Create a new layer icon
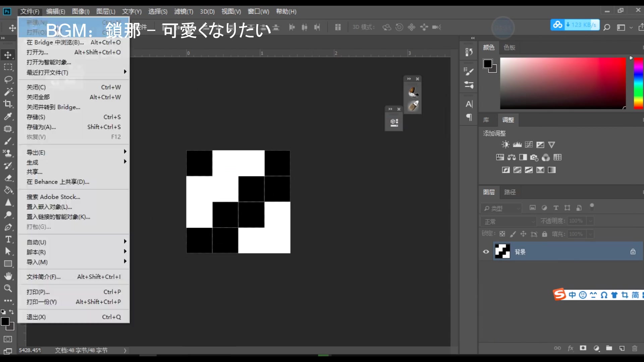Viewport: 644px width, 362px height. pos(622,348)
